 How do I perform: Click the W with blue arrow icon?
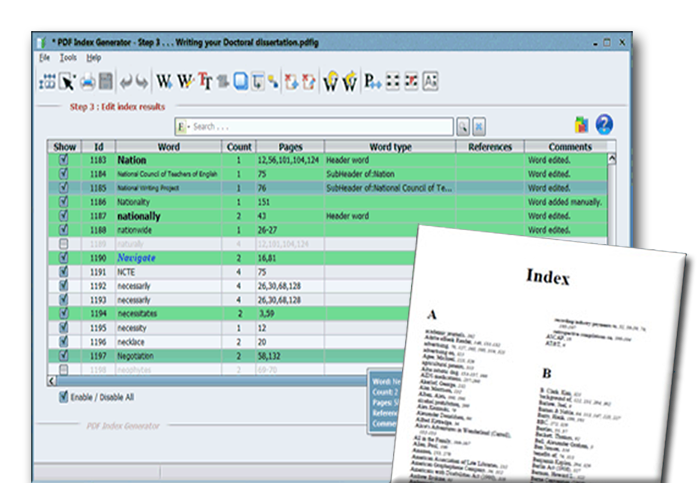click(164, 82)
